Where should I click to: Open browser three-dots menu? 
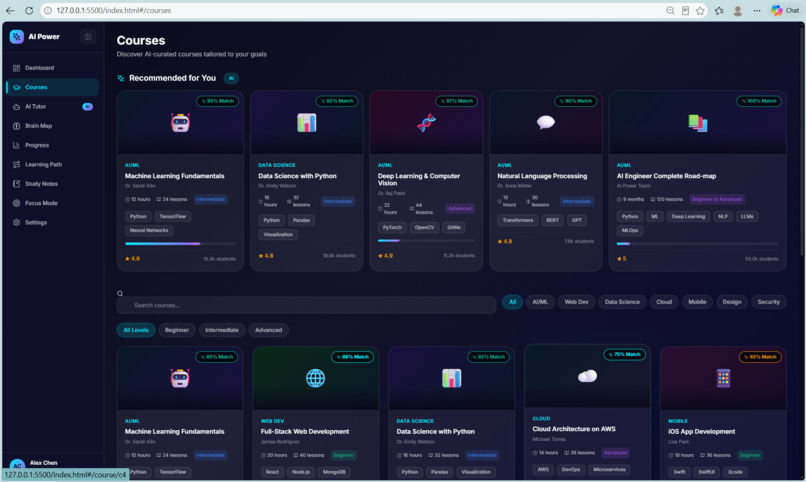757,10
